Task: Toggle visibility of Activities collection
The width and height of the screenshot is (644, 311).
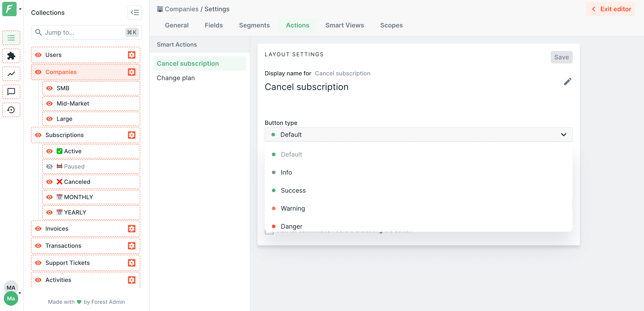Action: 38,280
